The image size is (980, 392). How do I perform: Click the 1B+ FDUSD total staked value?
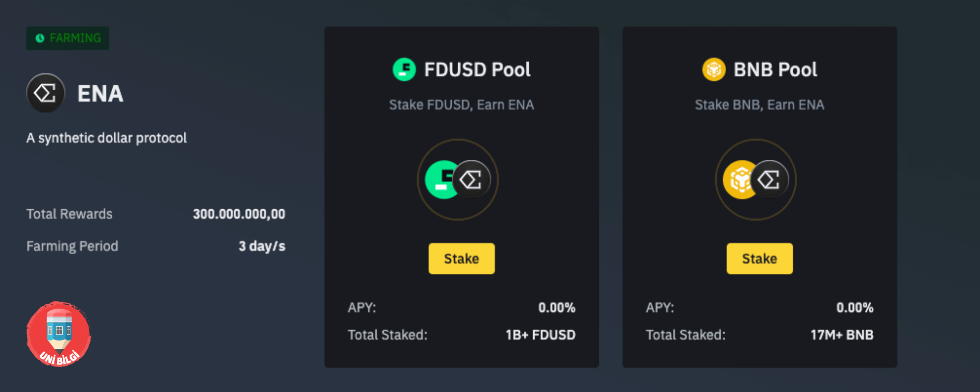[x=540, y=335]
